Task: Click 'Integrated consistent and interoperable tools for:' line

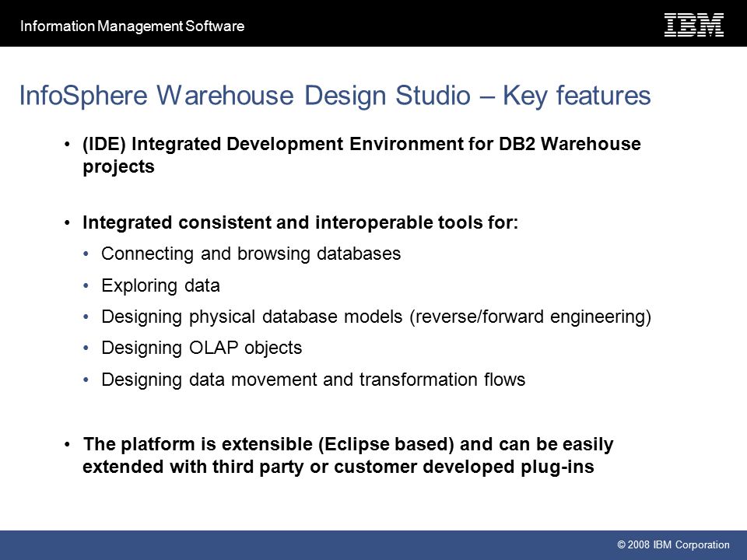Action: pyautogui.click(x=300, y=222)
